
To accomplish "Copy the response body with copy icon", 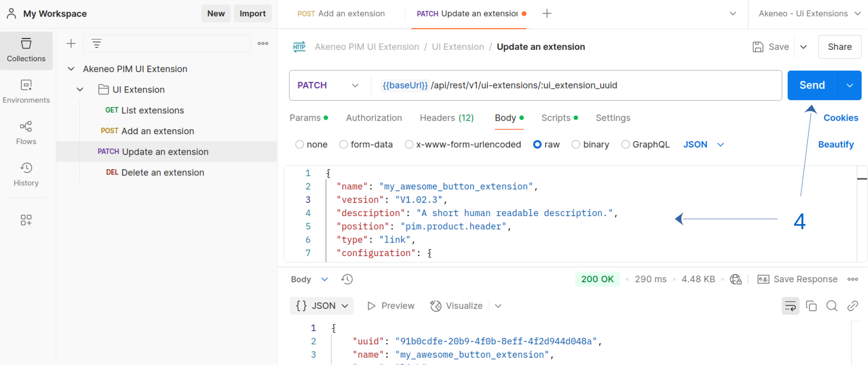I will pos(811,306).
